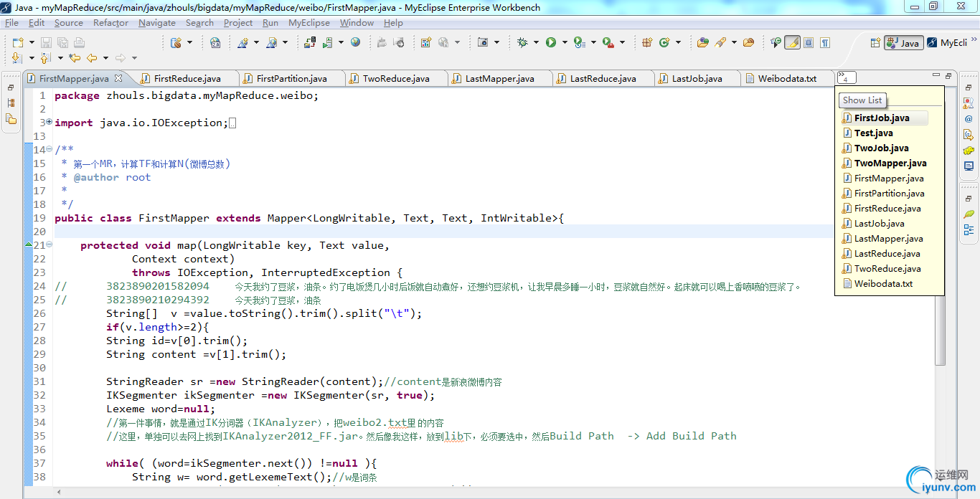The height and width of the screenshot is (499, 980).
Task: Open the File menu
Action: tap(11, 23)
